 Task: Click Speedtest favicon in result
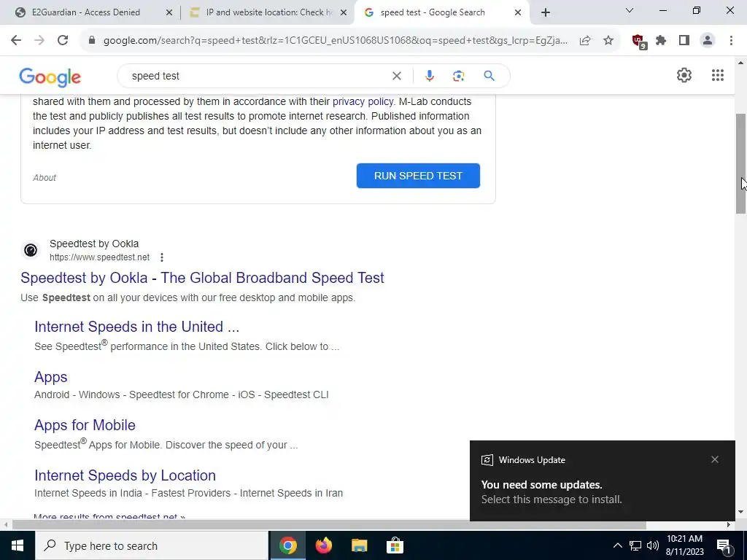click(x=31, y=250)
